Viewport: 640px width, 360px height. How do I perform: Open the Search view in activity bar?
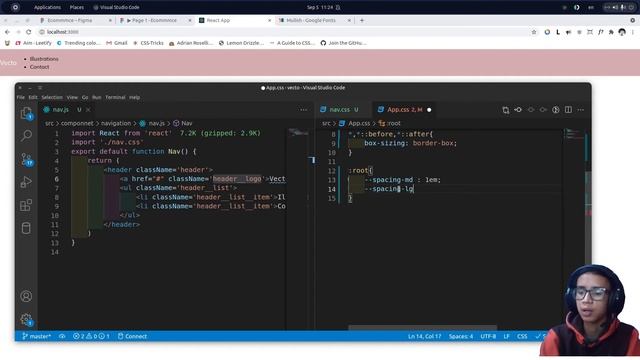(x=27, y=135)
